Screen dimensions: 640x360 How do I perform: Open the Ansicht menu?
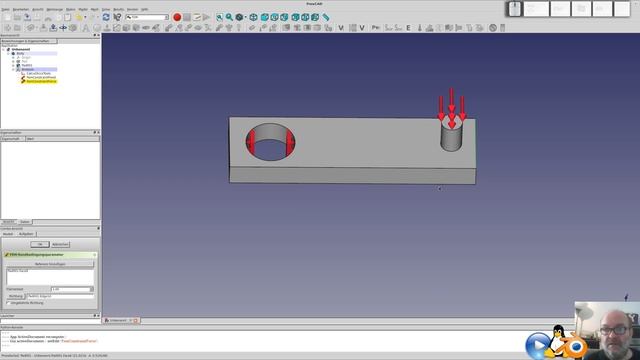(x=38, y=9)
